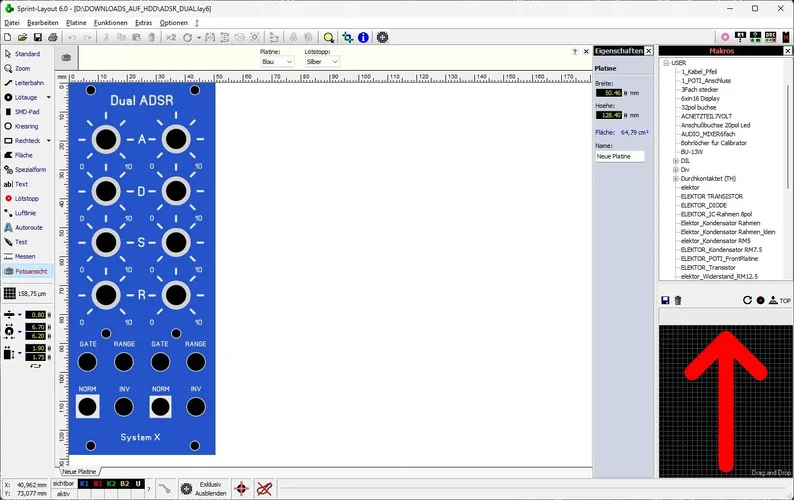Select the Test tool
The width and height of the screenshot is (794, 500).
(16, 242)
